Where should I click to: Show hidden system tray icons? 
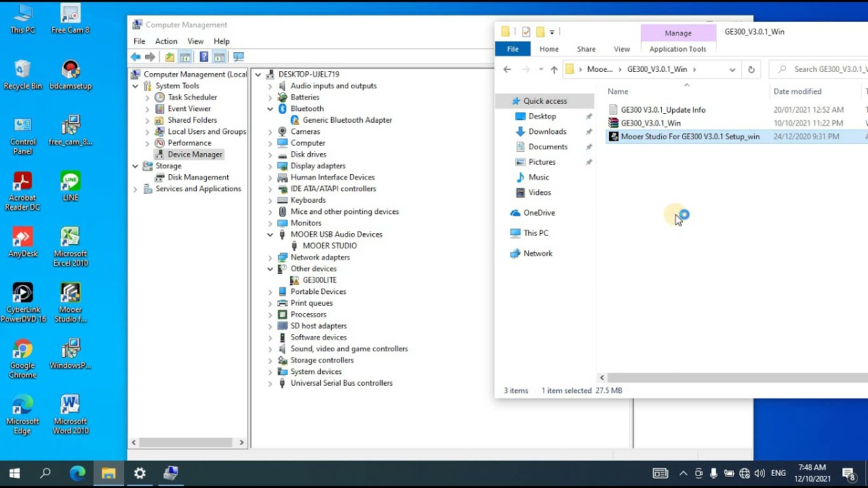(683, 473)
